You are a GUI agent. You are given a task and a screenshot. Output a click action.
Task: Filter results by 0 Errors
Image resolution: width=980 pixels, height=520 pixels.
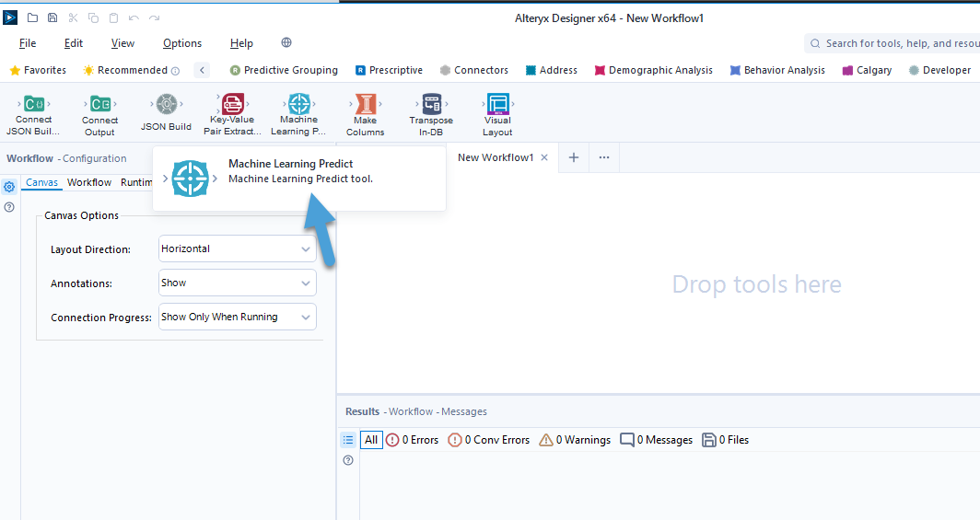(413, 440)
